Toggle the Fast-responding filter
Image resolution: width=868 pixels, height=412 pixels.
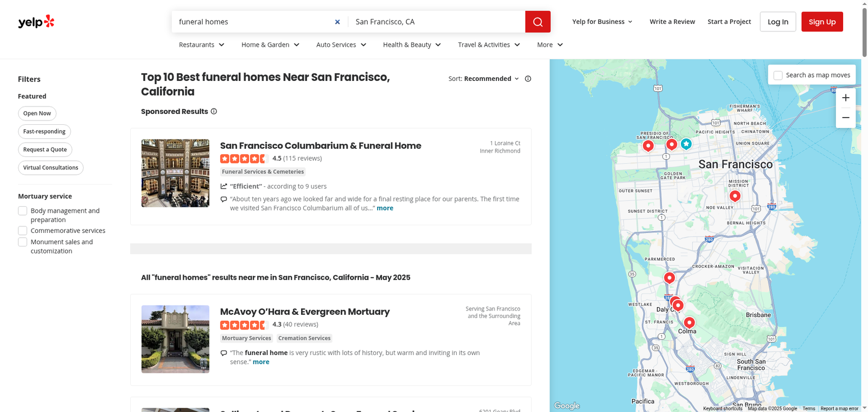click(x=44, y=131)
